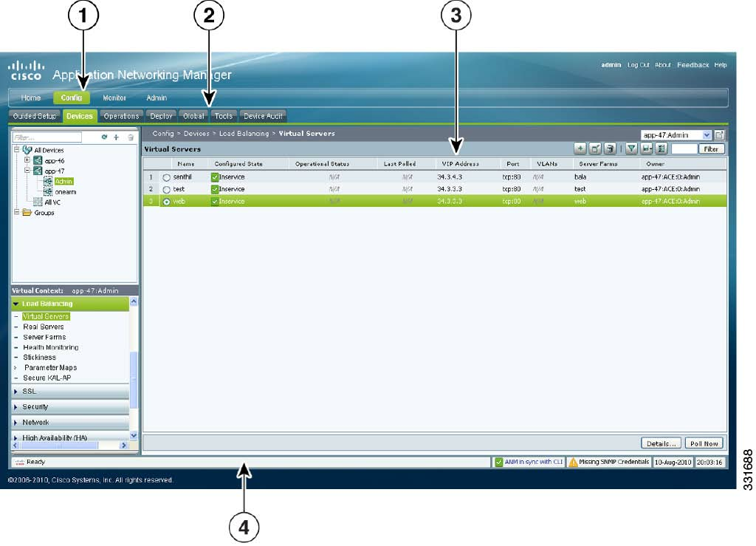
Task: Select the senthil virtual server radio button
Action: (x=167, y=177)
